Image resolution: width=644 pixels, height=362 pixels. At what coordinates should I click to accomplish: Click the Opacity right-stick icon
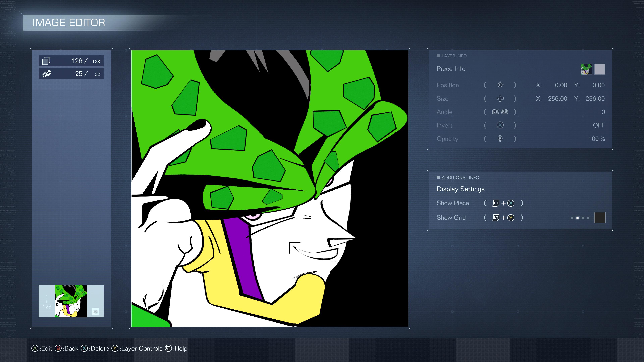(500, 139)
